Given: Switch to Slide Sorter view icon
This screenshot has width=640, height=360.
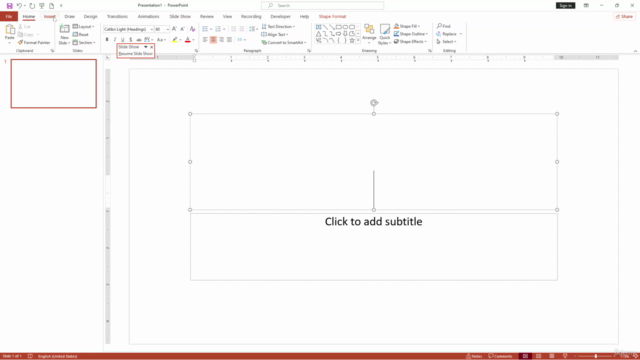Looking at the screenshot, I should pos(538,356).
